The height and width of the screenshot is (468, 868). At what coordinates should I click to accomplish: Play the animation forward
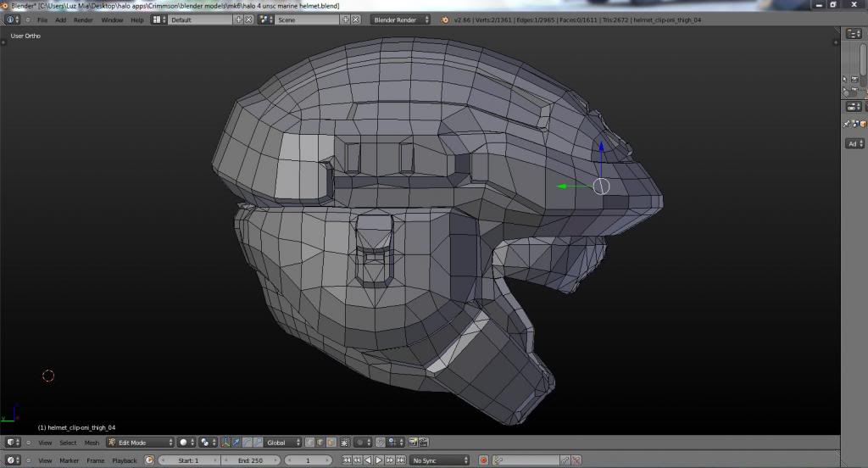(381, 460)
